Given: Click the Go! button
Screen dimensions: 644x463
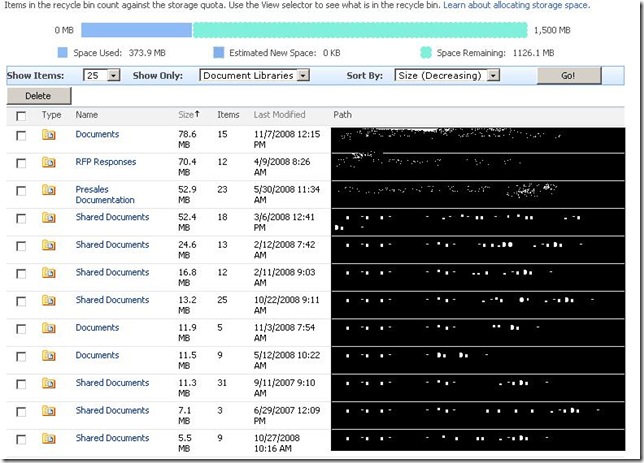Looking at the screenshot, I should pos(569,76).
